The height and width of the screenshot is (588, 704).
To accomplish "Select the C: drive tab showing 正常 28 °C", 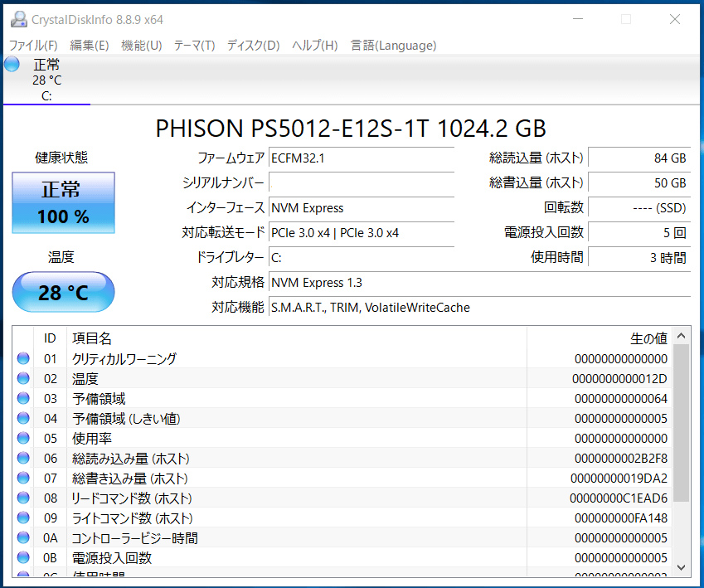I will tap(46, 80).
